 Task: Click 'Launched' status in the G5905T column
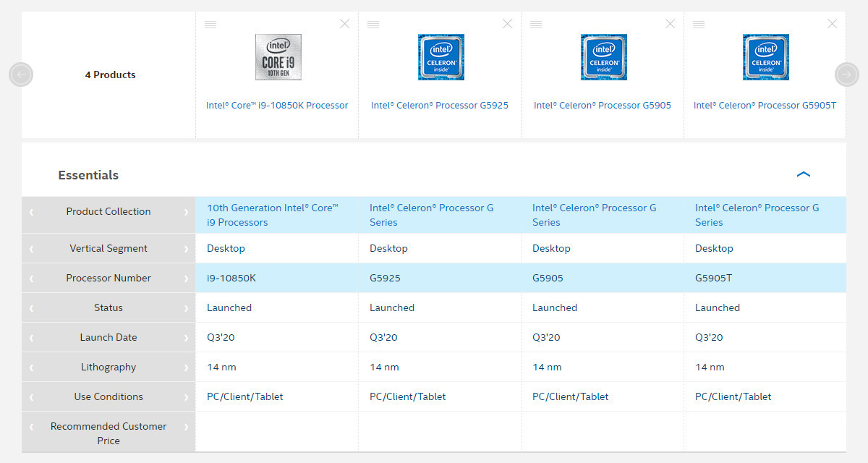(718, 307)
